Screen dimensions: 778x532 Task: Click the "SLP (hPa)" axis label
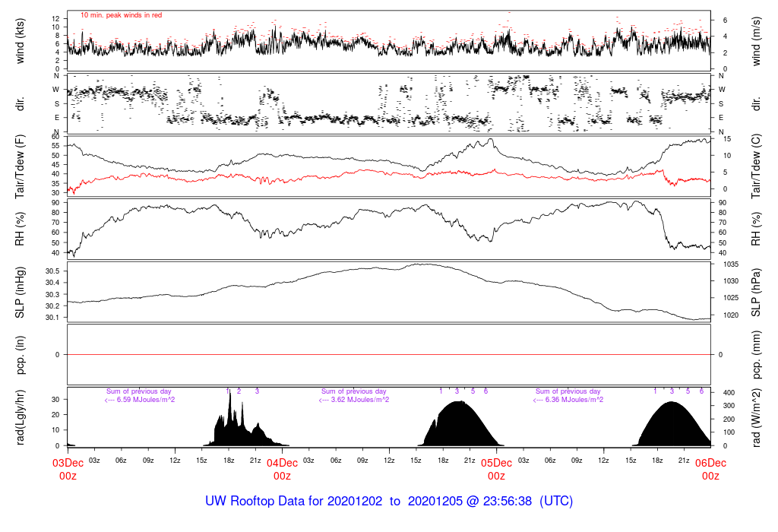point(756,293)
